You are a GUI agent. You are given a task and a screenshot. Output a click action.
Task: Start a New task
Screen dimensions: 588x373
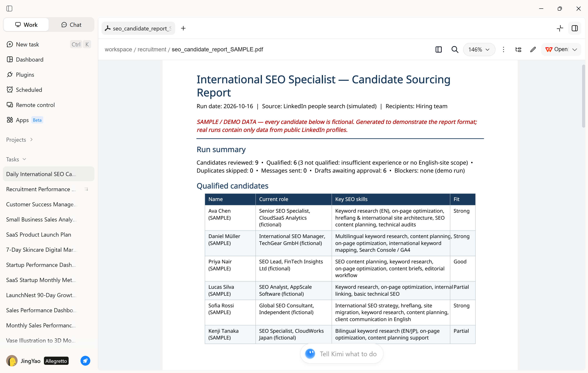[x=49, y=44]
